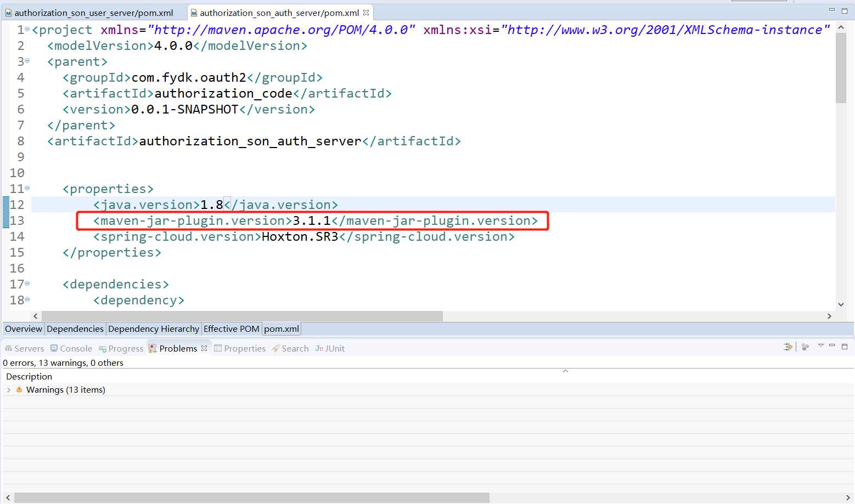Click editor vertical scrollbar down arrow
Screen dimensions: 855x504
click(x=841, y=304)
